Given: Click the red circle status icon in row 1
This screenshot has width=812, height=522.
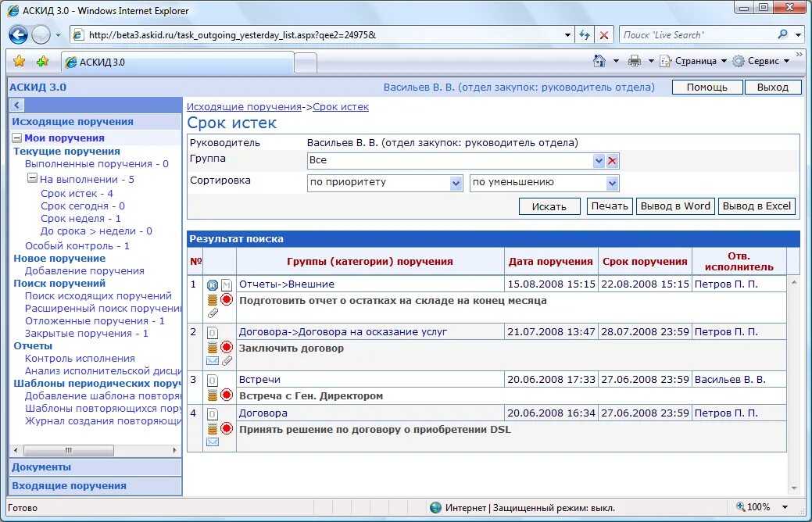Looking at the screenshot, I should (227, 299).
